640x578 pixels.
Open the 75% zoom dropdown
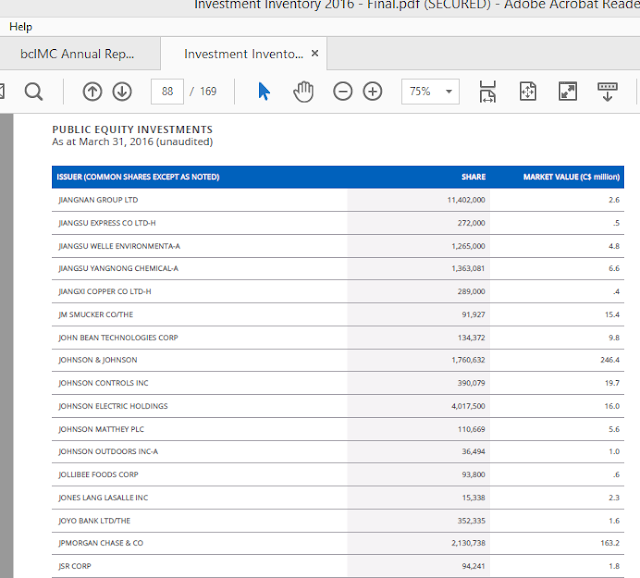tap(430, 91)
